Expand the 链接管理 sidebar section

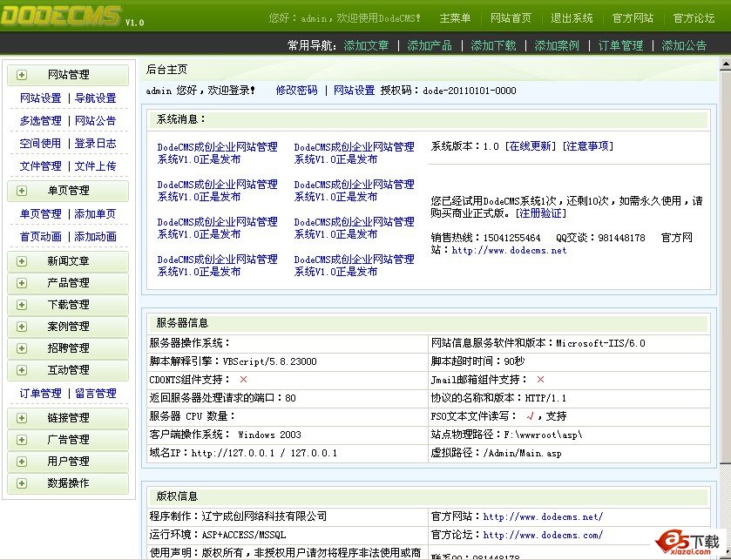(67, 418)
